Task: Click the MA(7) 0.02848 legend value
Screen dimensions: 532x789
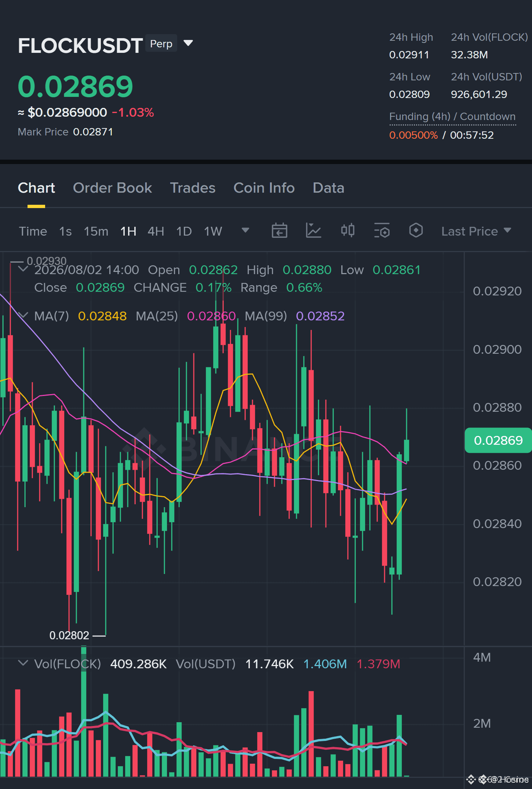Action: [102, 316]
